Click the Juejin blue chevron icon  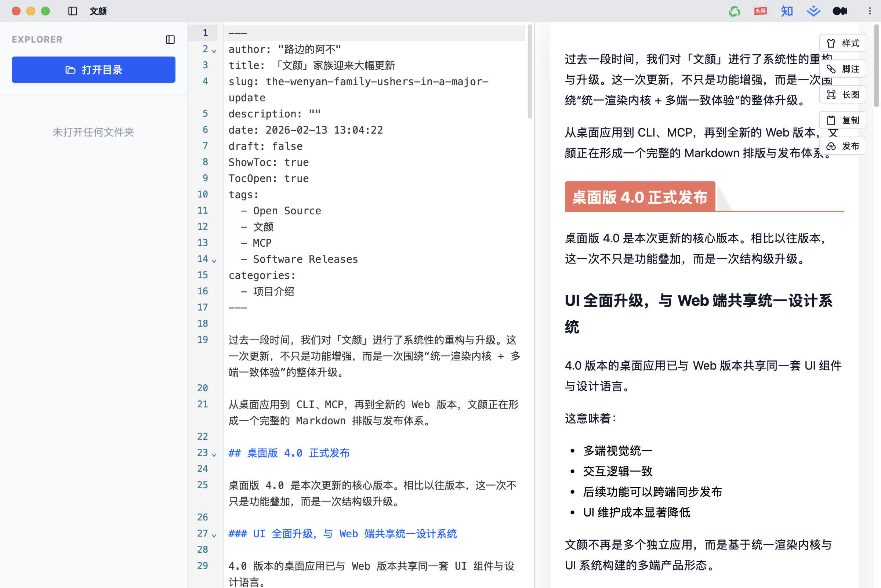tap(813, 11)
